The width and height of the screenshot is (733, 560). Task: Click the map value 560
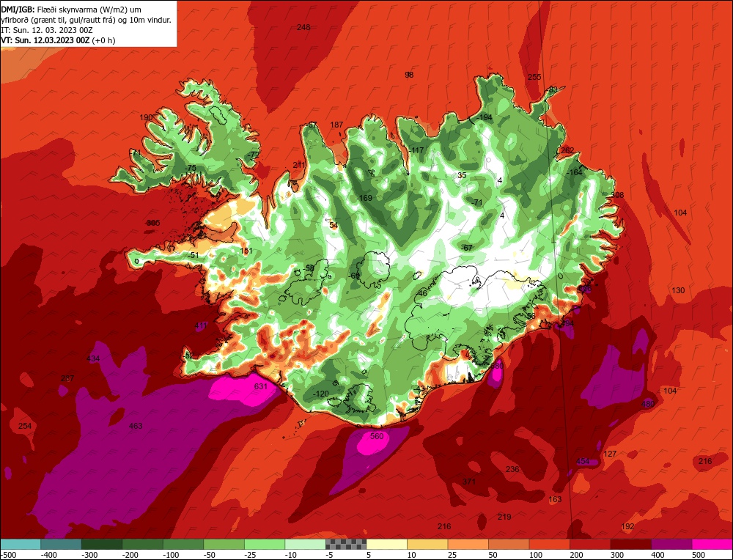coord(376,436)
